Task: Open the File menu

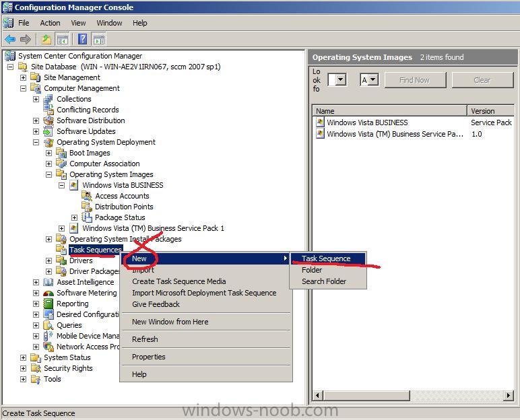Action: coord(24,23)
